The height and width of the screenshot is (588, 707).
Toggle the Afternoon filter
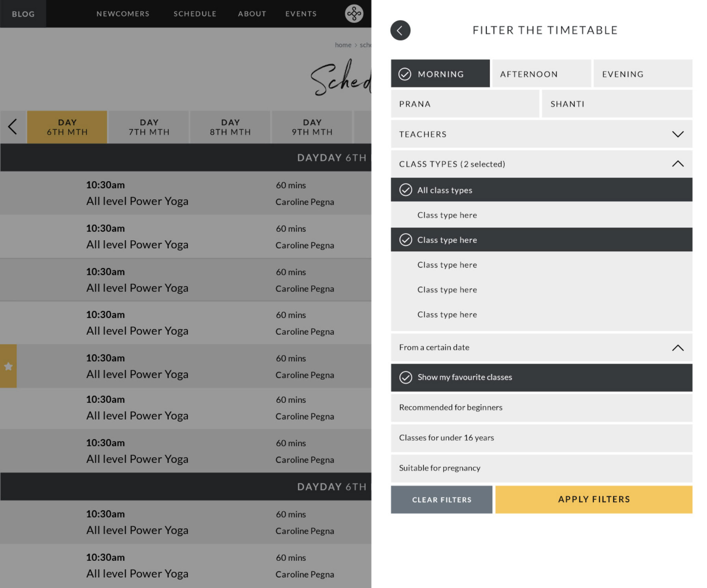tap(541, 74)
